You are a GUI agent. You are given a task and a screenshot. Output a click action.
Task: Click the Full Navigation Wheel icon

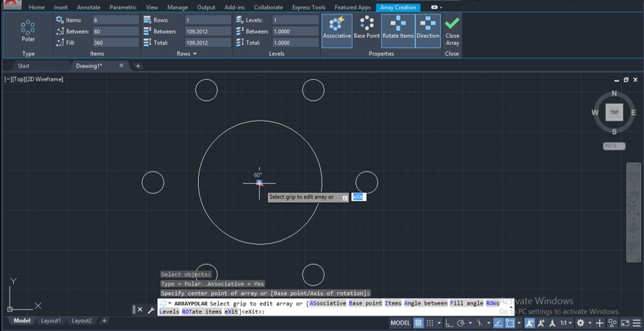pyautogui.click(x=634, y=177)
